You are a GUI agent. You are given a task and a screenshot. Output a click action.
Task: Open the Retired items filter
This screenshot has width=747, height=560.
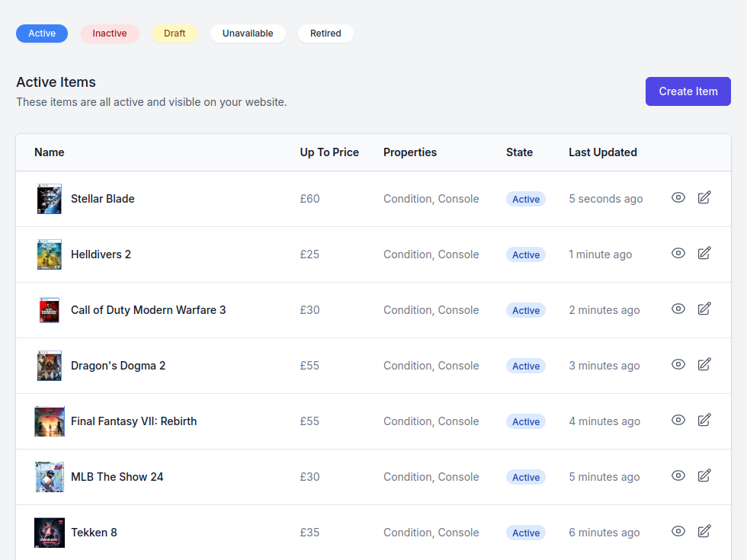(x=325, y=34)
